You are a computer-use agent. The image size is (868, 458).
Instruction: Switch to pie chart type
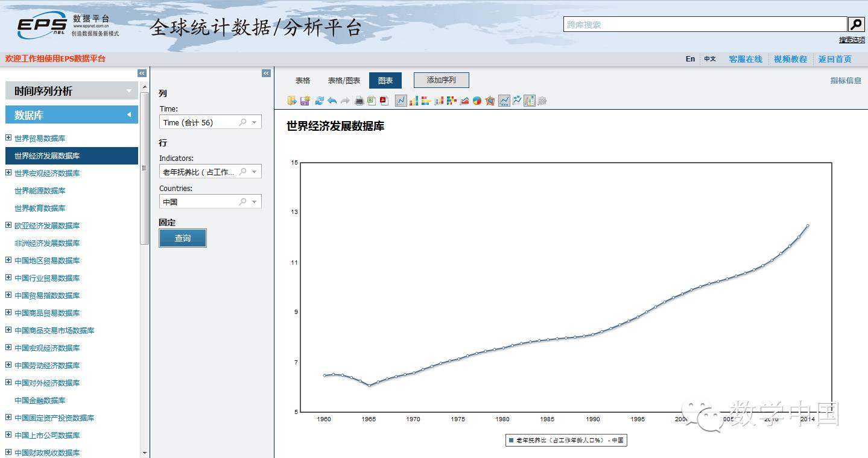pos(477,101)
